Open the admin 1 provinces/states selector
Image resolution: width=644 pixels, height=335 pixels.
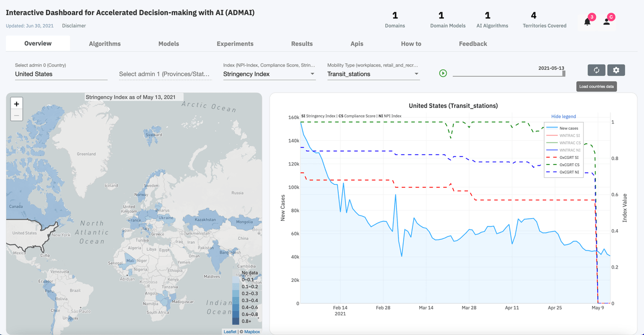click(x=165, y=74)
